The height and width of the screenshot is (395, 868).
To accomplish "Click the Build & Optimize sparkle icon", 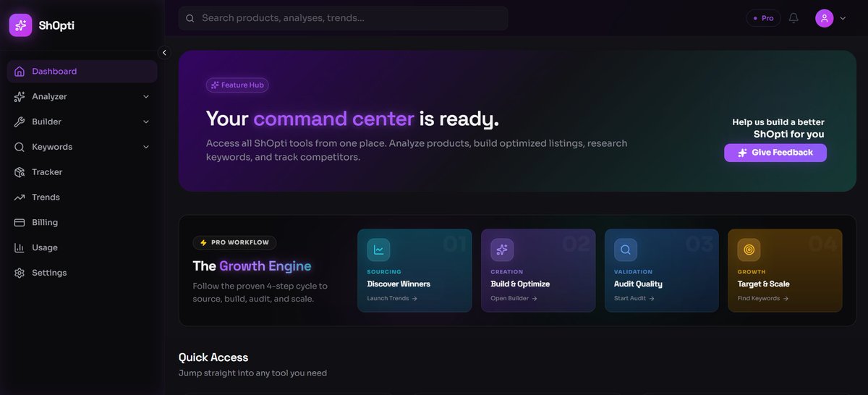I will pos(502,250).
